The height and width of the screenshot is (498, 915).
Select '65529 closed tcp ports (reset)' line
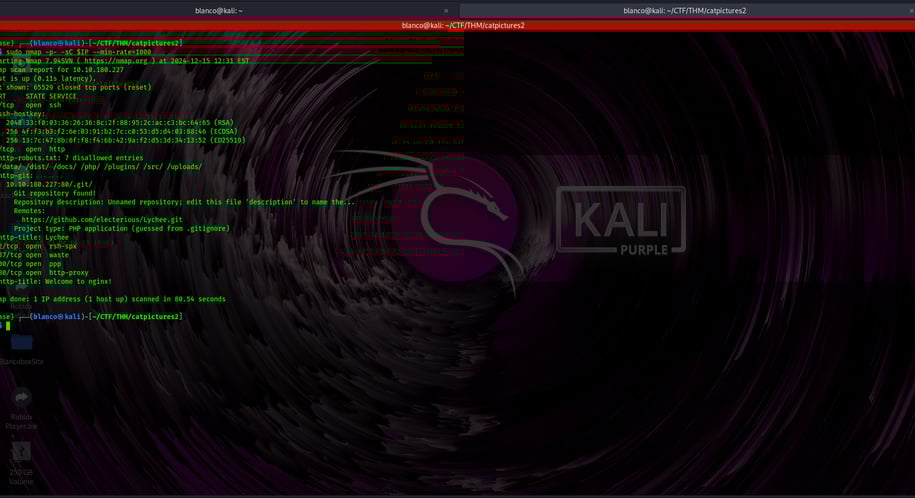pos(76,87)
